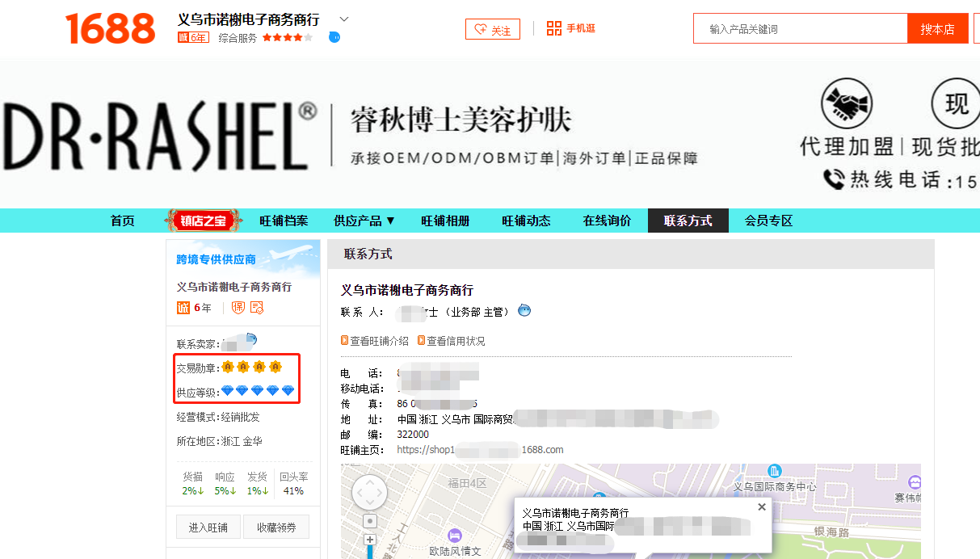Click the 收藏领券 button
980x559 pixels.
[276, 527]
